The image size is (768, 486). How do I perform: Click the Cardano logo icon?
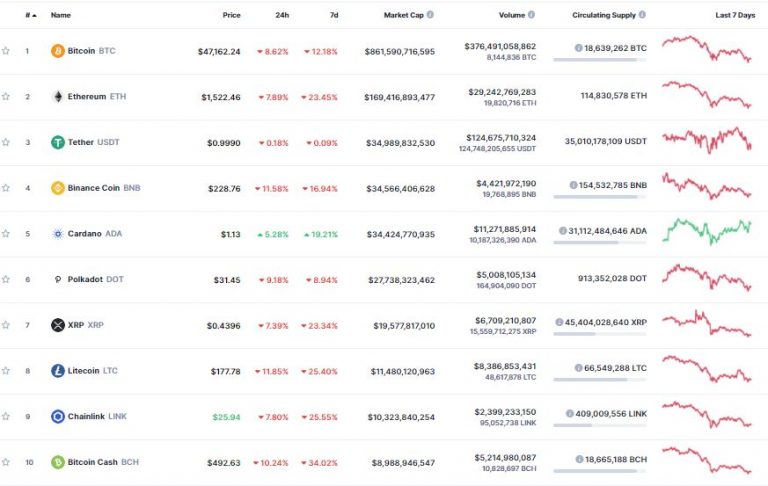58,234
